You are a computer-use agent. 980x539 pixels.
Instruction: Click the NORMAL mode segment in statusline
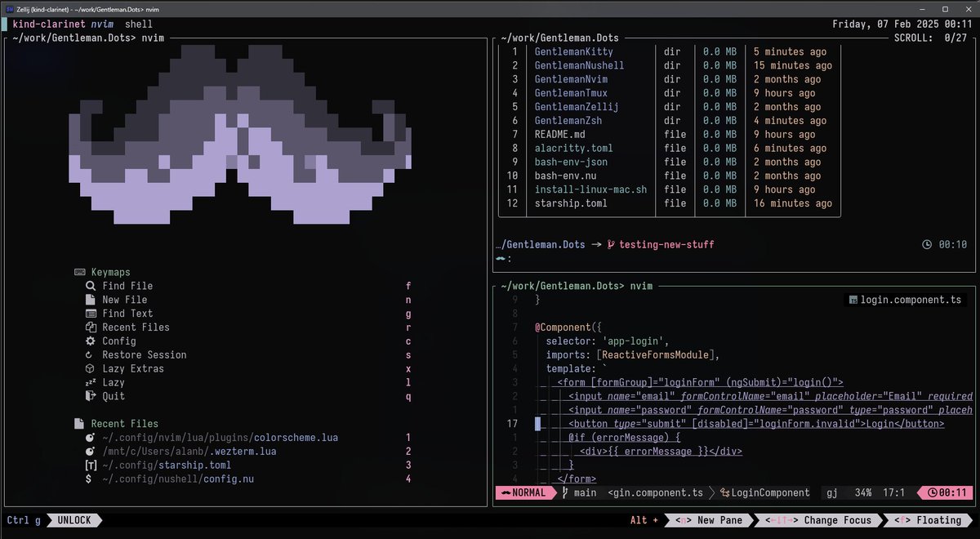(525, 492)
